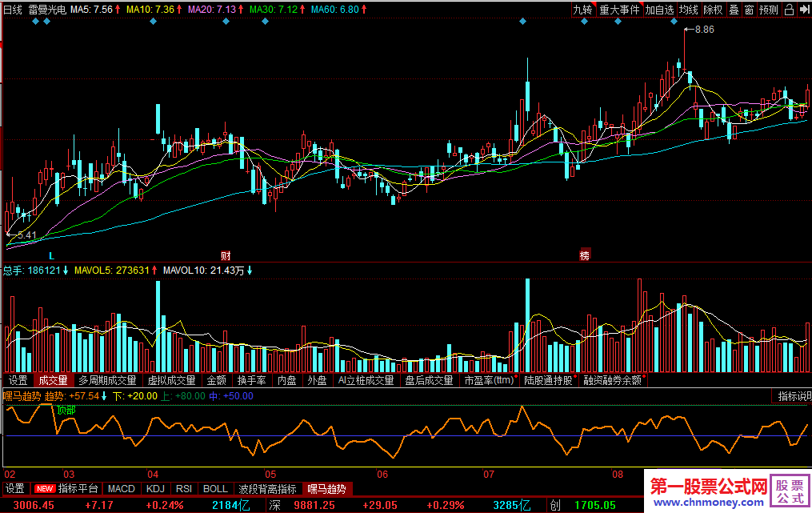The height and width of the screenshot is (513, 812).
Task: Click the 8.86 high price label
Action: [704, 30]
